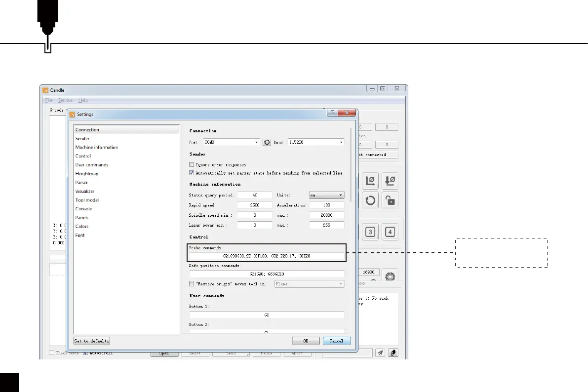Toggle Automatically set parser state checkbox
Screen dimensions: 588x392
click(192, 173)
